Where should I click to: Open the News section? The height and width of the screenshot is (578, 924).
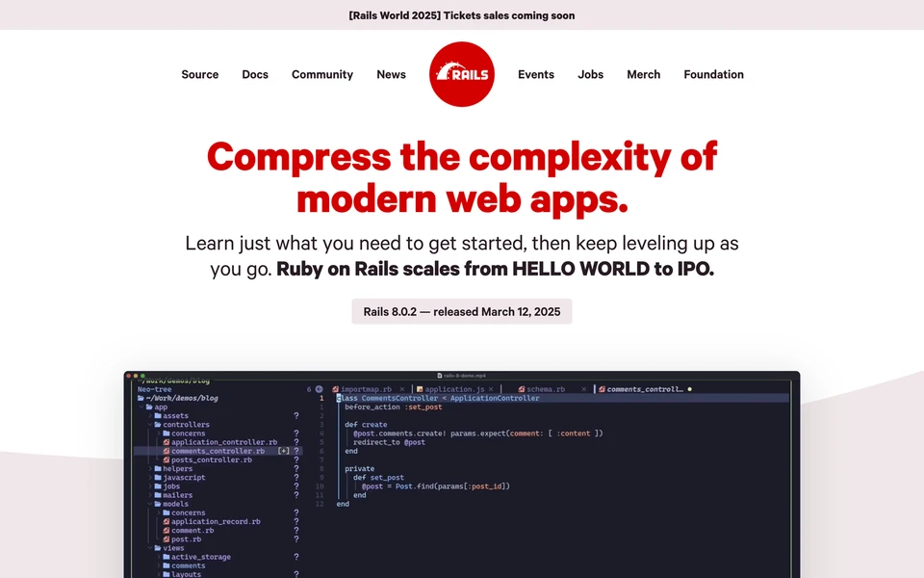pos(392,74)
